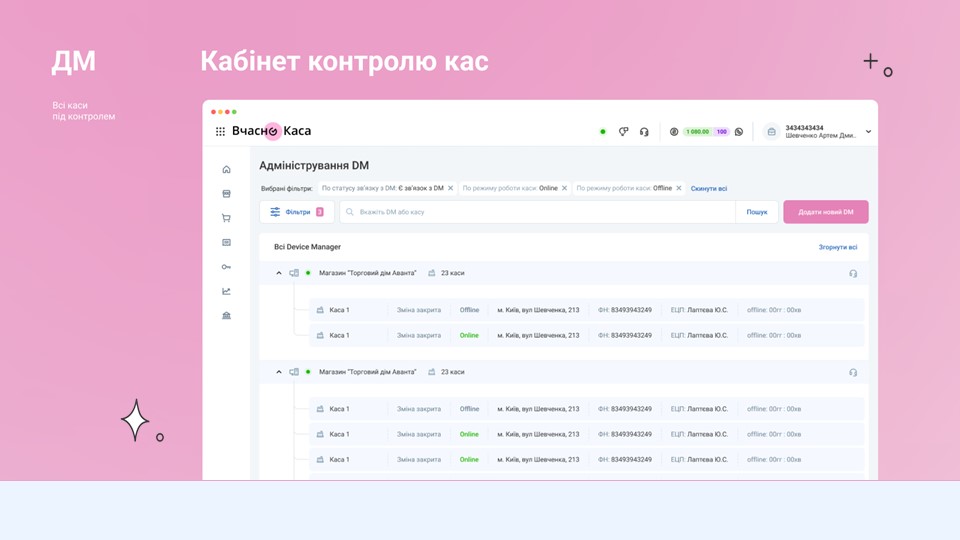The height and width of the screenshot is (540, 960).
Task: Click the 'Скинути всі' reset link
Action: tap(708, 188)
